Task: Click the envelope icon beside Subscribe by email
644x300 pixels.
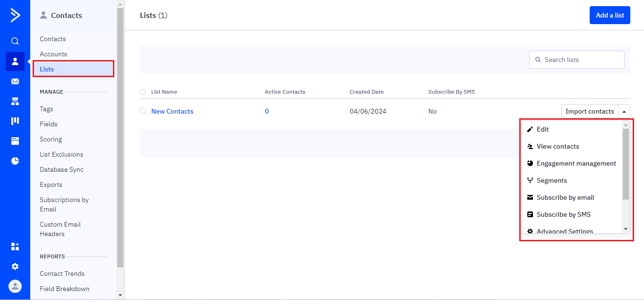Action: tap(530, 197)
